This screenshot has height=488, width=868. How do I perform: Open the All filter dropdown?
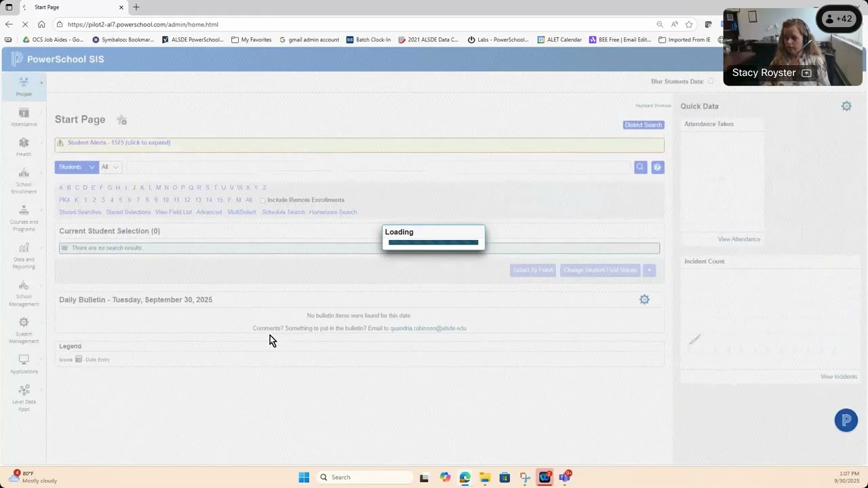[110, 167]
